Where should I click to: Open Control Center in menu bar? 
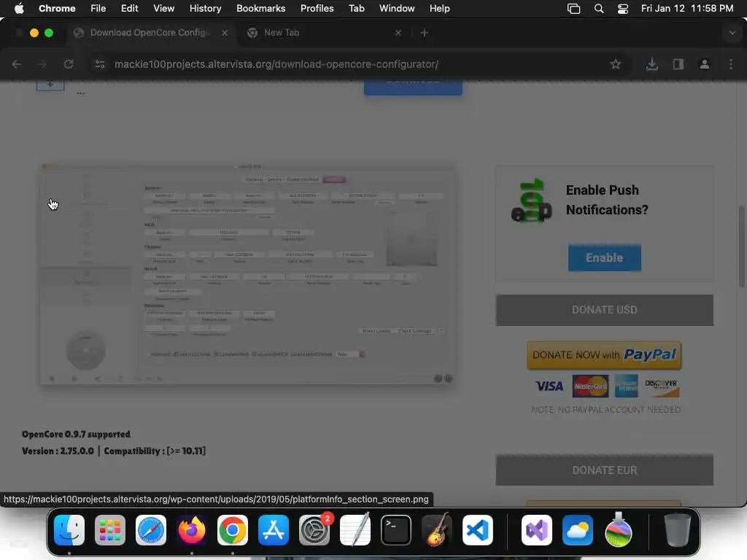623,9
